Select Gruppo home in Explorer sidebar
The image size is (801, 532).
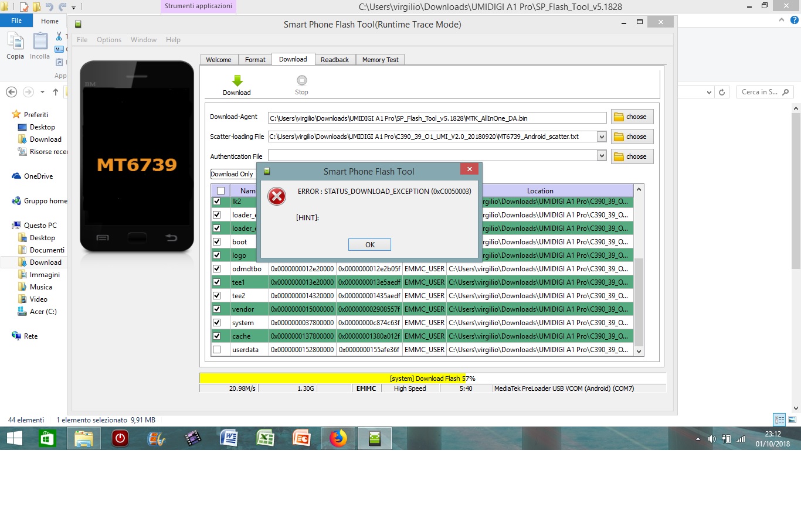pyautogui.click(x=40, y=201)
